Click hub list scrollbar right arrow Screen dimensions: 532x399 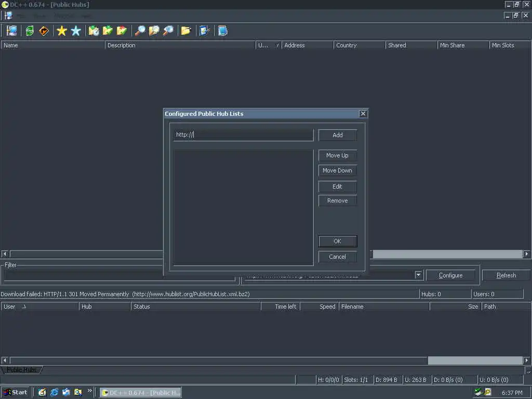[527, 254]
